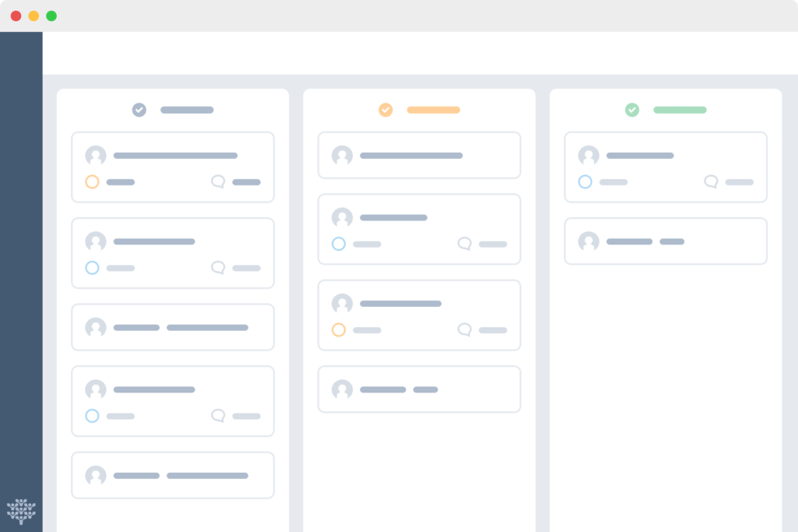The height and width of the screenshot is (532, 798).
Task: Click the tree logo in the dark sidebar
Action: click(x=21, y=511)
